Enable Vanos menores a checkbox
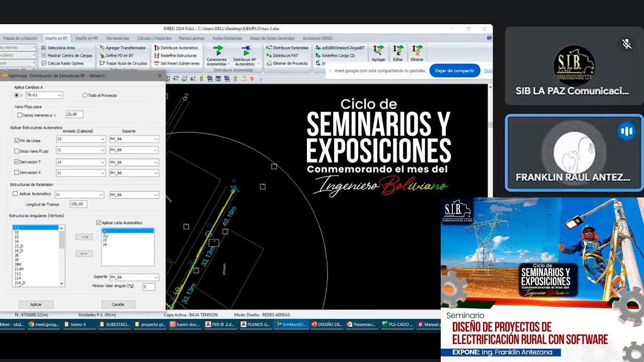644x362 pixels. click(20, 115)
